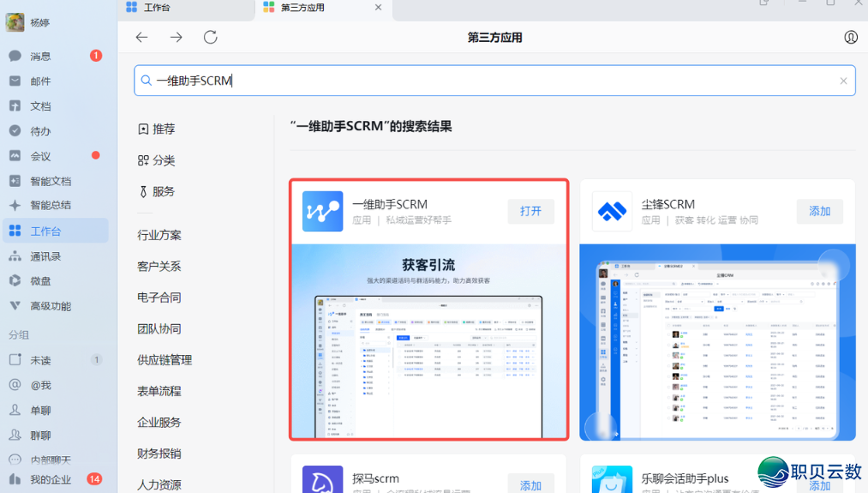This screenshot has height=493, width=868.
Task: Select the 供应链管理 category
Action: (165, 360)
